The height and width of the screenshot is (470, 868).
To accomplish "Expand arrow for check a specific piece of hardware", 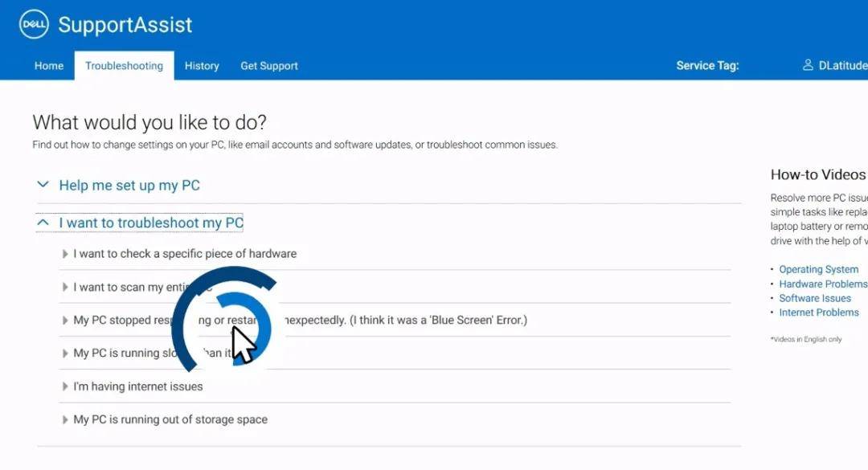I will [x=65, y=254].
